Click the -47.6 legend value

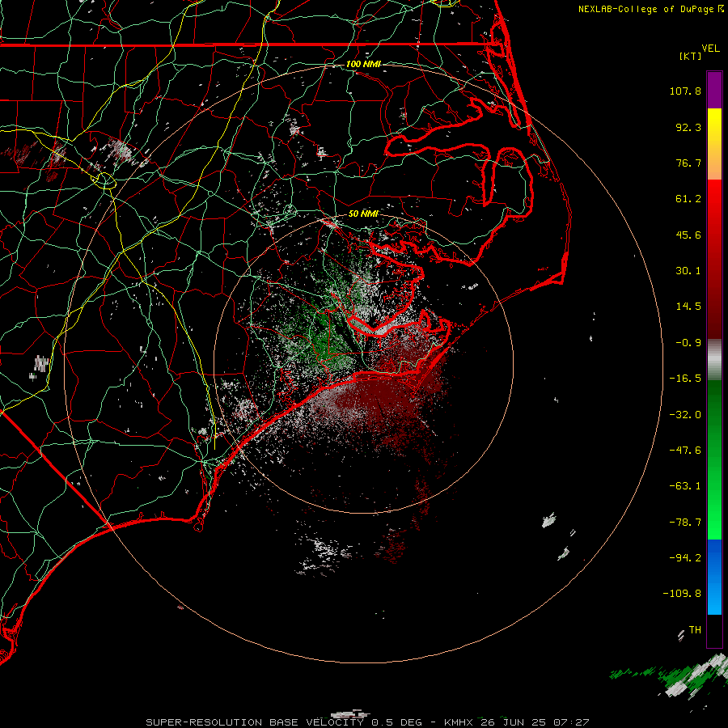point(685,451)
